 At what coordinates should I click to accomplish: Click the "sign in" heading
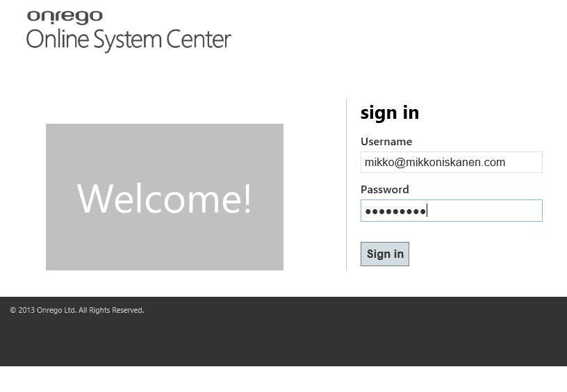coord(389,113)
